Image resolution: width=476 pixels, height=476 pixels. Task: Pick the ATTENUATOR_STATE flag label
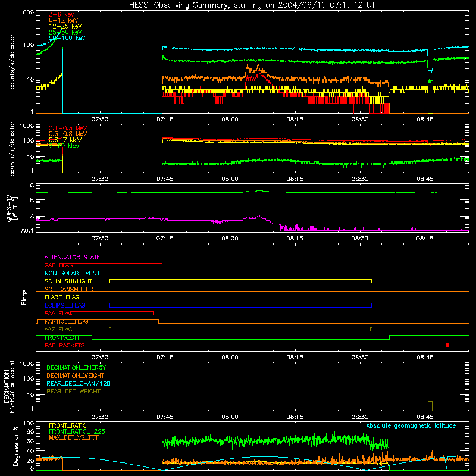pyautogui.click(x=72, y=257)
